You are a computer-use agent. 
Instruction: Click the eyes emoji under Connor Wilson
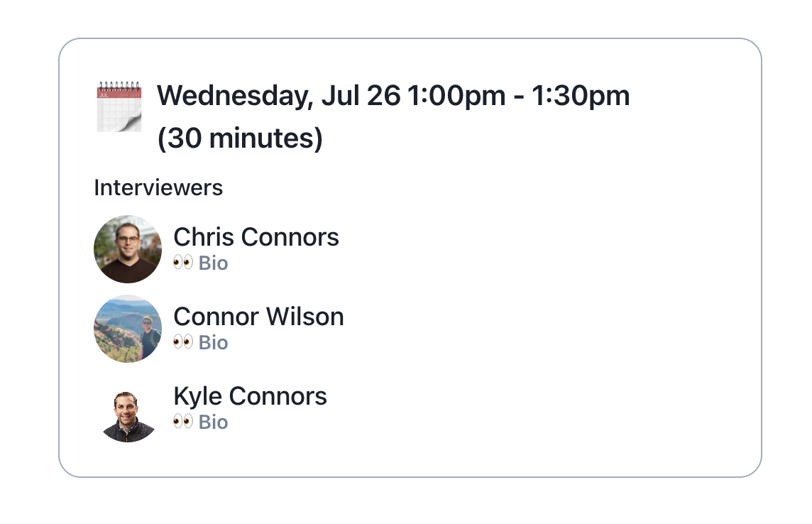tap(182, 343)
